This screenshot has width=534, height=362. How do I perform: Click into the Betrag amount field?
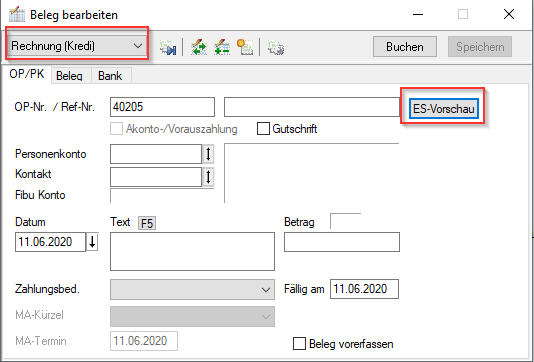pyautogui.click(x=342, y=242)
